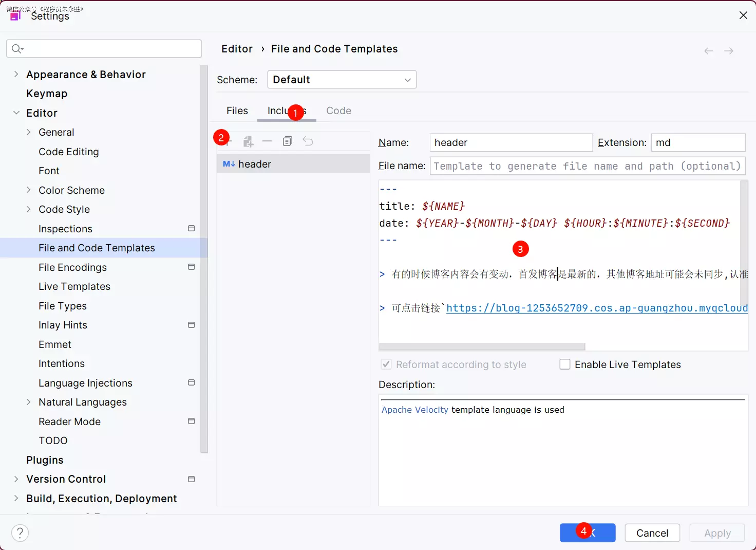Image resolution: width=756 pixels, height=550 pixels.
Task: Enable the Live Templates checkbox
Action: pyautogui.click(x=565, y=364)
